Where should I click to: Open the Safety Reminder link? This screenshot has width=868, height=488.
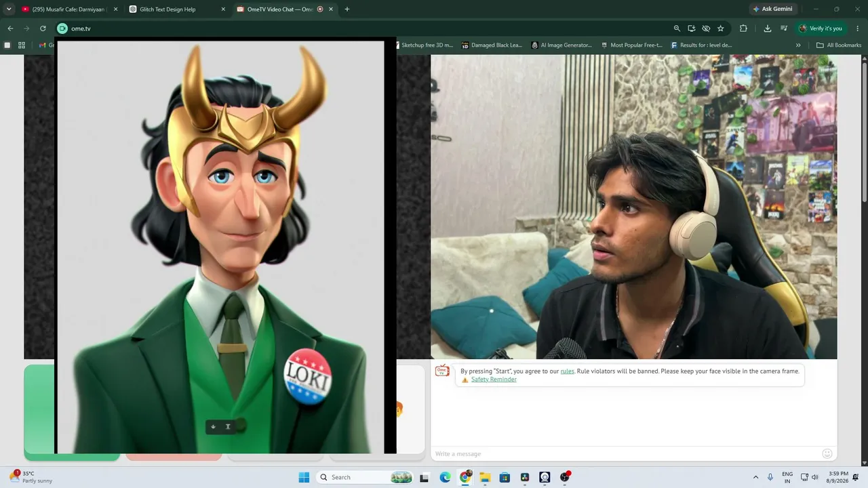494,380
